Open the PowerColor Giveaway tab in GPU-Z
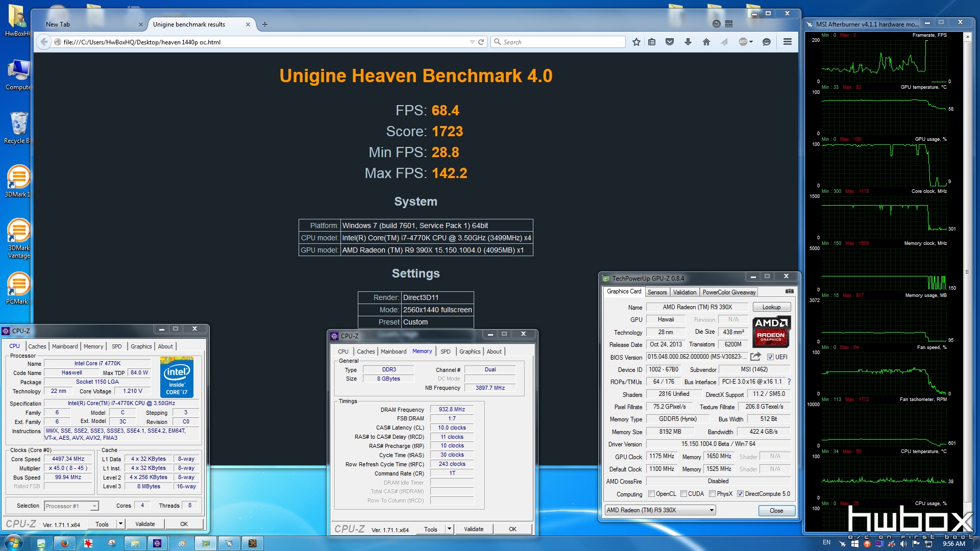The image size is (980, 551). click(x=729, y=292)
